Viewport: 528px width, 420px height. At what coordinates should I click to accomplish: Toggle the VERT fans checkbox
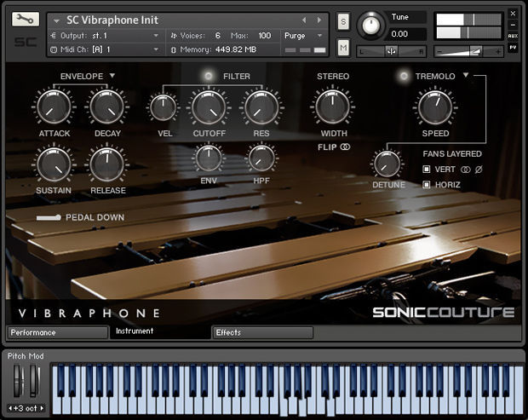tap(427, 169)
